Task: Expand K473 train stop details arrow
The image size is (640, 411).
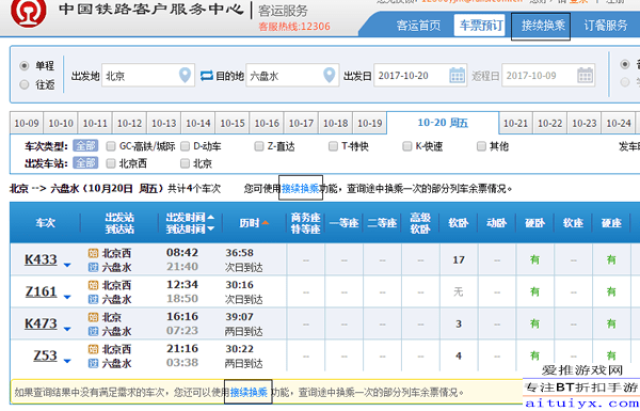Action: pos(67,329)
